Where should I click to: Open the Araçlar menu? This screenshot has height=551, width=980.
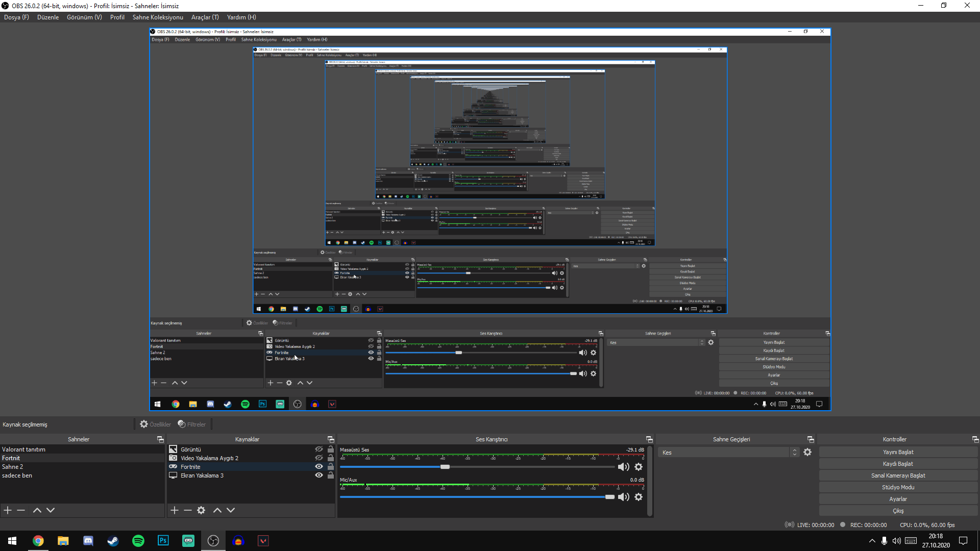[x=205, y=17]
